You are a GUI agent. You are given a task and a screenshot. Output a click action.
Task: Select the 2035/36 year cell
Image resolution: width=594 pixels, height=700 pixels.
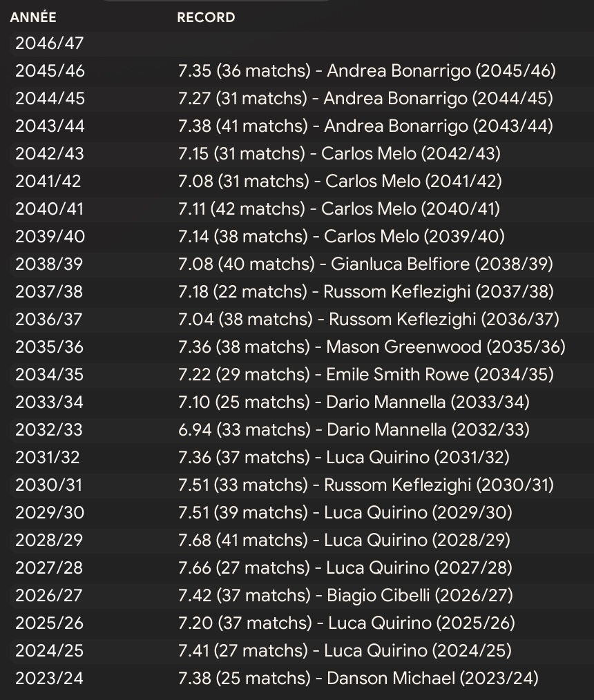pyautogui.click(x=49, y=347)
